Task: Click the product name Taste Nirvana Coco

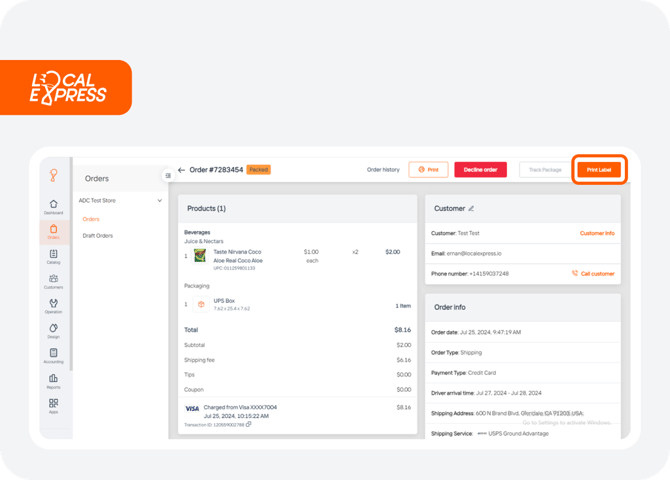Action: [237, 252]
